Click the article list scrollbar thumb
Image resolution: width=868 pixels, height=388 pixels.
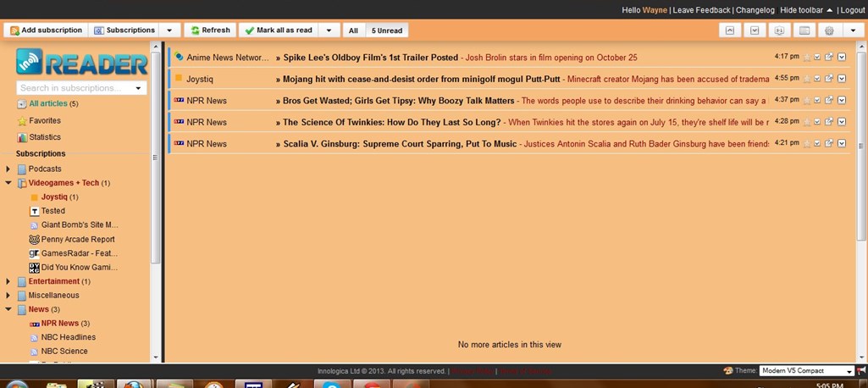click(861, 147)
